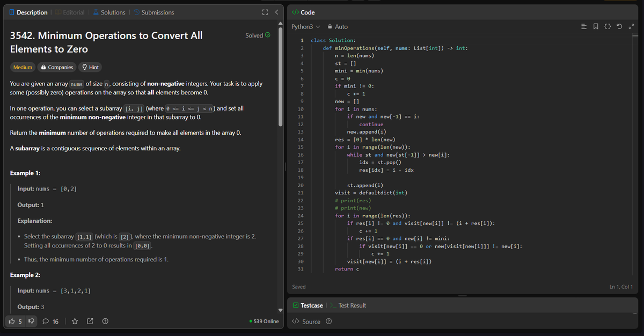Click the help icon next to Source

click(x=328, y=322)
